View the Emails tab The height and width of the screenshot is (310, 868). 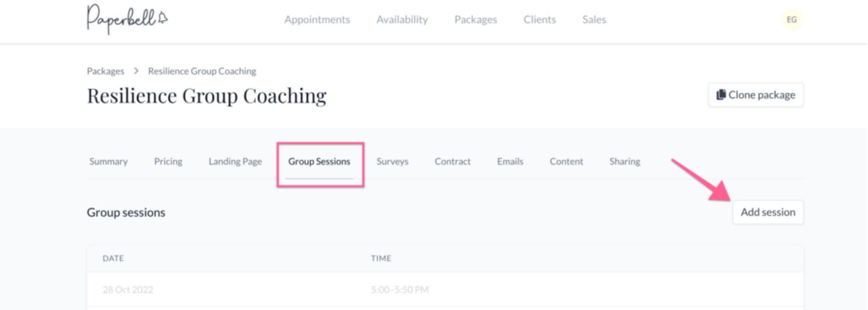[510, 161]
